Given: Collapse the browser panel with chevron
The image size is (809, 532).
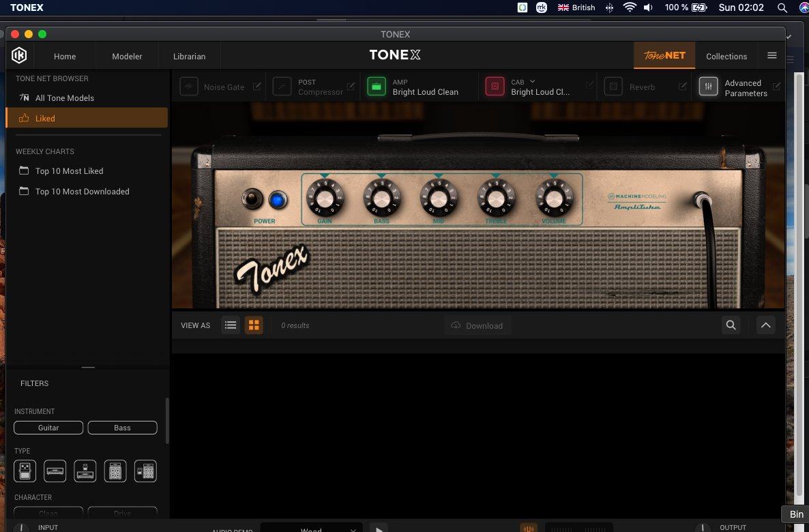Looking at the screenshot, I should tap(766, 325).
